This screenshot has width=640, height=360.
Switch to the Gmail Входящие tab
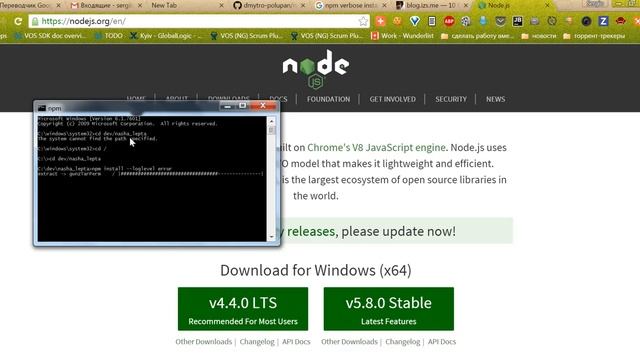pos(102,5)
